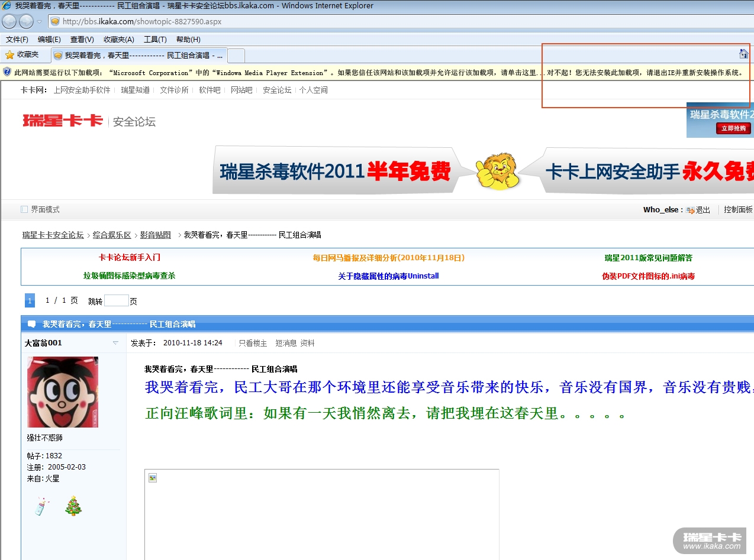The image size is (754, 560).
Task: Open 卡卡论坛新手入门 announcement
Action: click(130, 258)
